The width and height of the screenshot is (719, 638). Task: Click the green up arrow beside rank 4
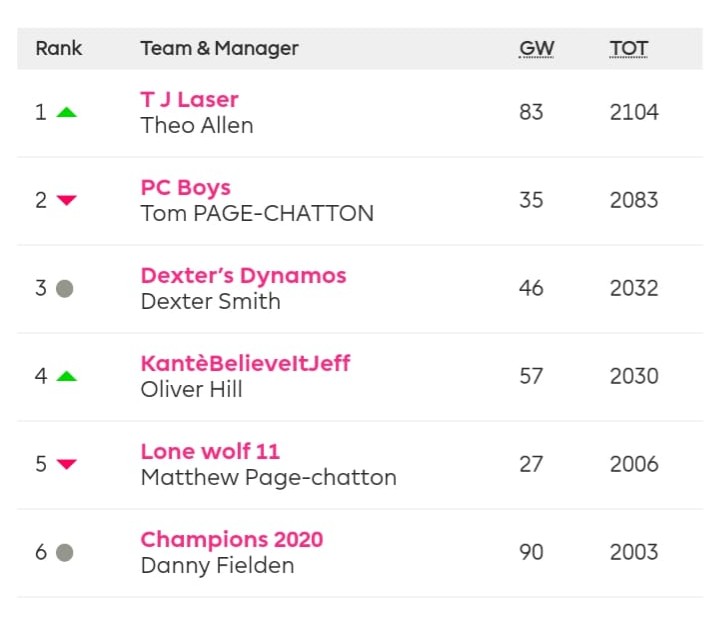point(66,376)
